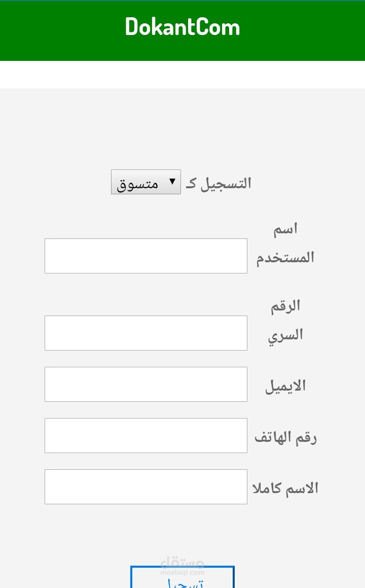Click the التسجيل كـ label text
Viewport: 365px width, 588px height.
[218, 183]
